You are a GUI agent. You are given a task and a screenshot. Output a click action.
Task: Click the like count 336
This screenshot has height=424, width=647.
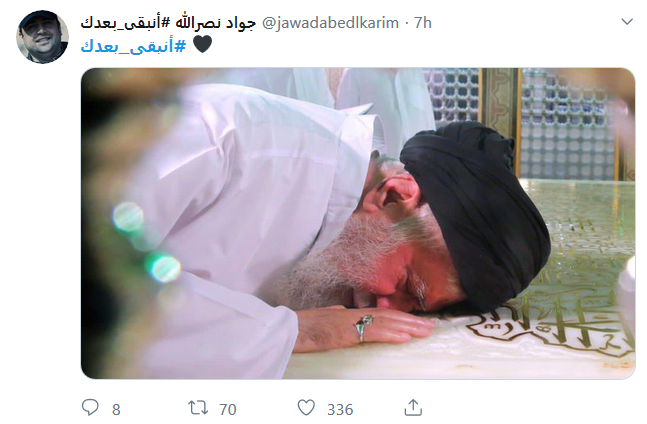click(x=340, y=409)
